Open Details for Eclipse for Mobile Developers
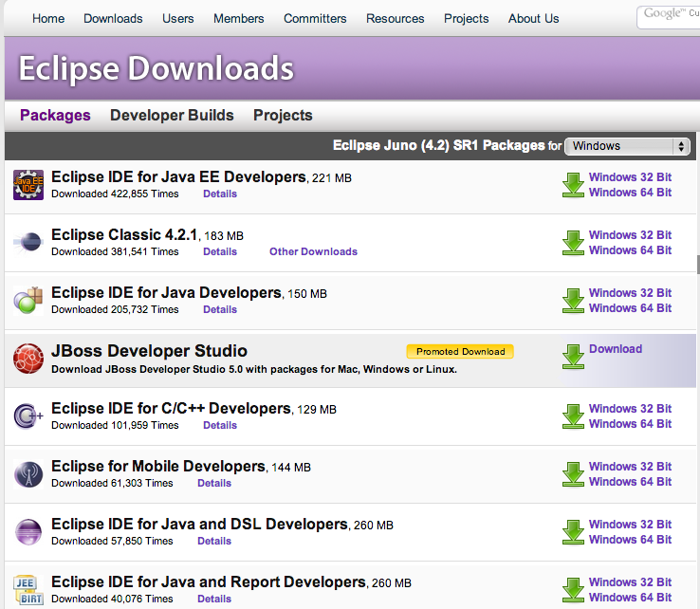Screen dimensions: 700x609 (x=214, y=483)
